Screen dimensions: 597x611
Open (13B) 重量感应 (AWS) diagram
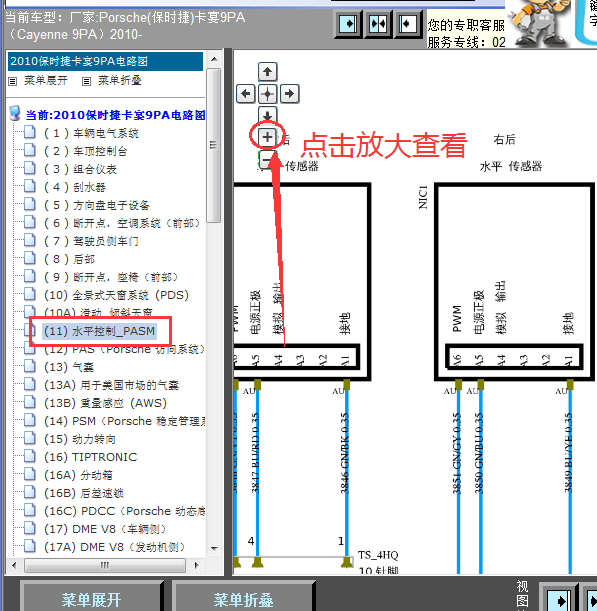[105, 403]
